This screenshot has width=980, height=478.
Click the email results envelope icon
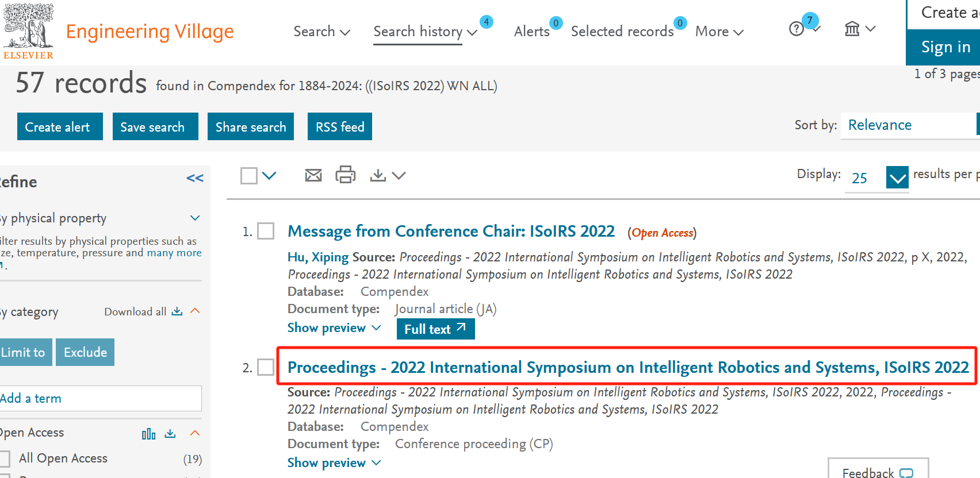pos(313,175)
